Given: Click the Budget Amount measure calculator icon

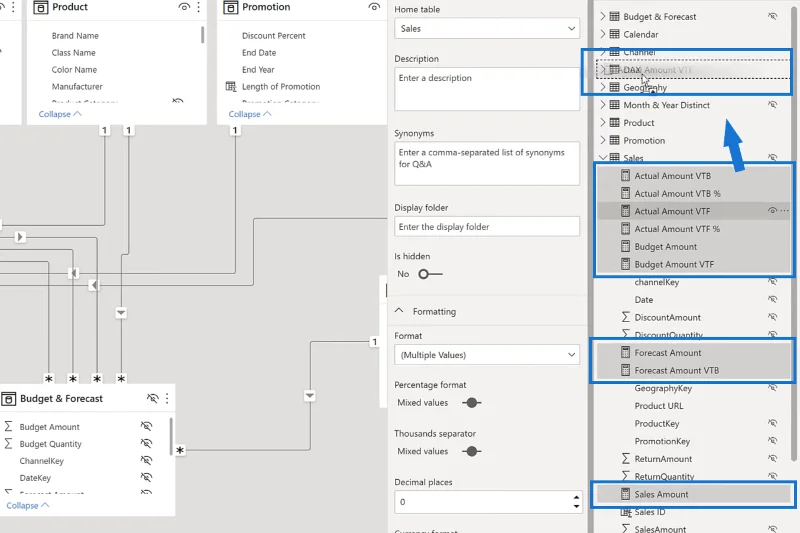Looking at the screenshot, I should point(625,246).
